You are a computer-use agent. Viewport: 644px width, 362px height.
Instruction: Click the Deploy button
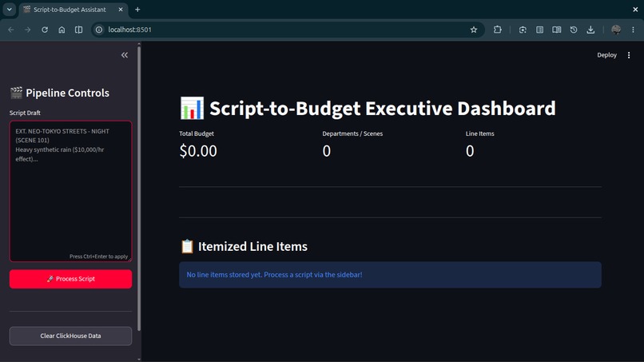coord(606,55)
